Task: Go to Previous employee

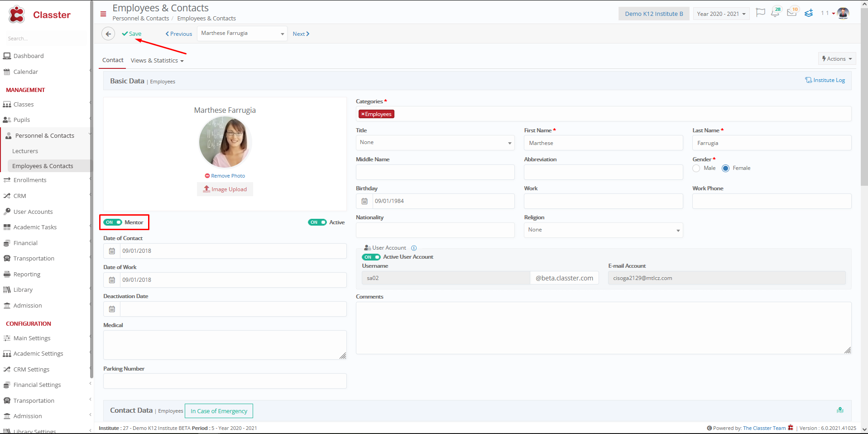Action: tap(179, 34)
